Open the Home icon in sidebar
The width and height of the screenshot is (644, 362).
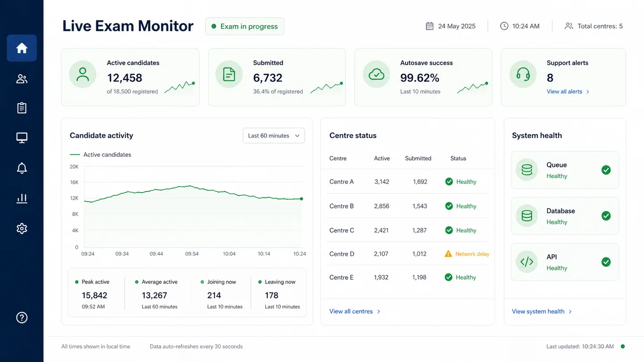tap(22, 48)
